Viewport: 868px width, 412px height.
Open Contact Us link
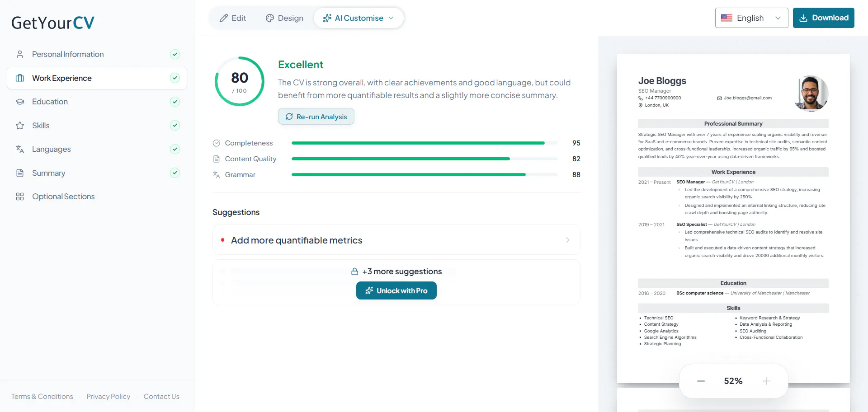(x=161, y=397)
